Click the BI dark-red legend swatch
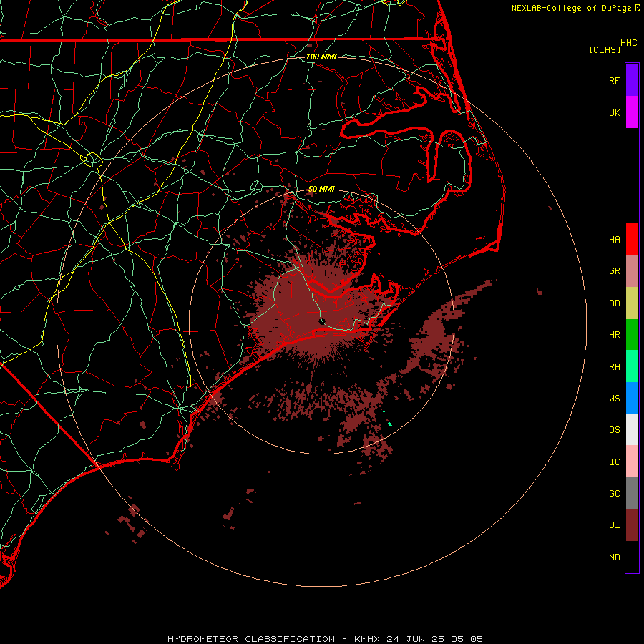Image resolution: width=644 pixels, height=644 pixels. [x=632, y=525]
